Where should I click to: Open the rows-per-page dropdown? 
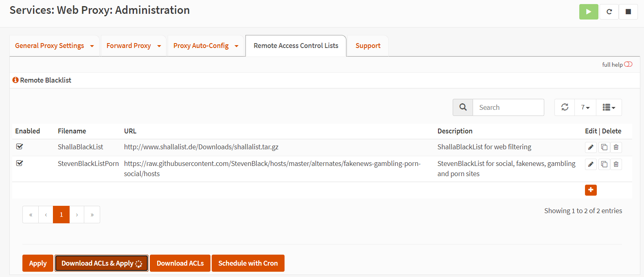tap(585, 107)
